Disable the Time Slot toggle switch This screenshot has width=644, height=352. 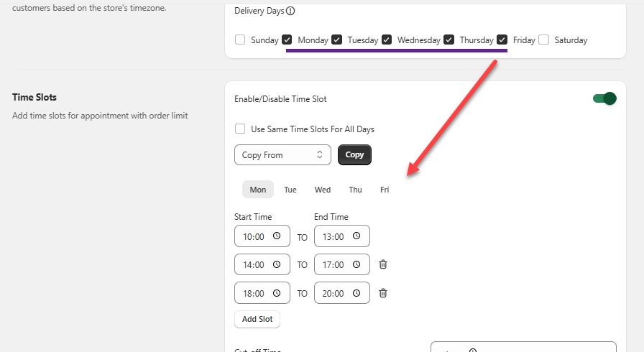(x=604, y=98)
